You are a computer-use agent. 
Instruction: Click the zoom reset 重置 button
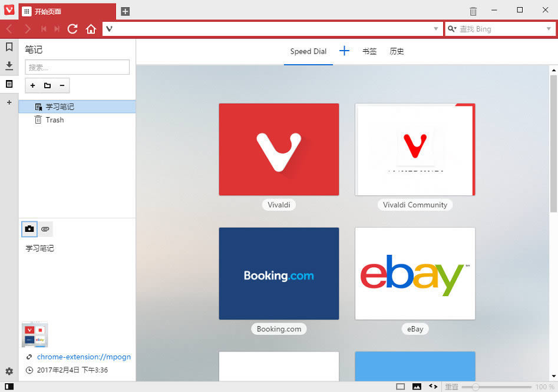(x=451, y=387)
